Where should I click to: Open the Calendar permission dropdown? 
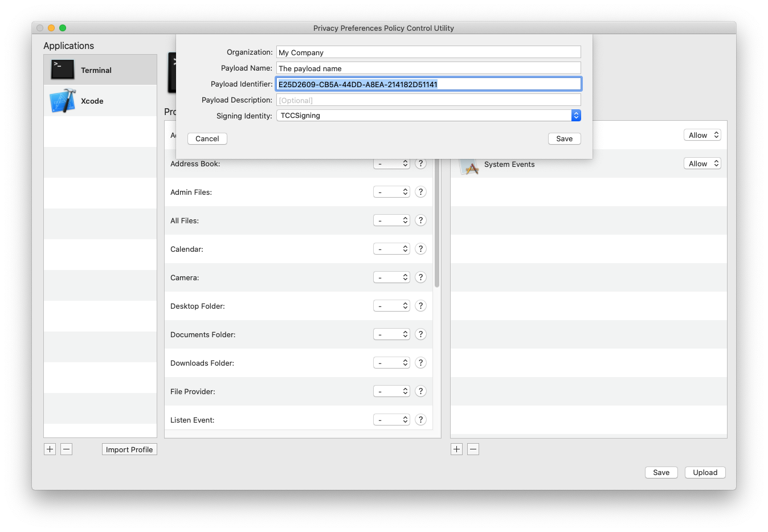(x=391, y=248)
